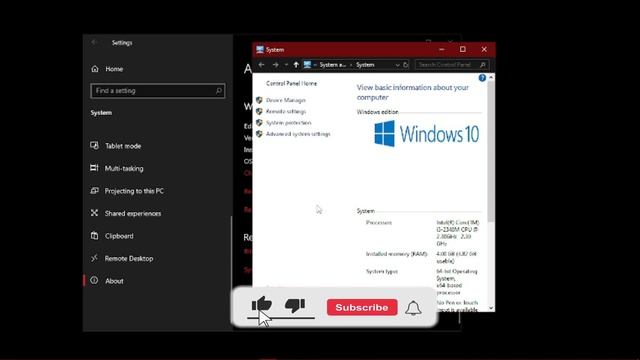Click the Projecting to this PC icon
640x360 pixels.
(x=94, y=190)
